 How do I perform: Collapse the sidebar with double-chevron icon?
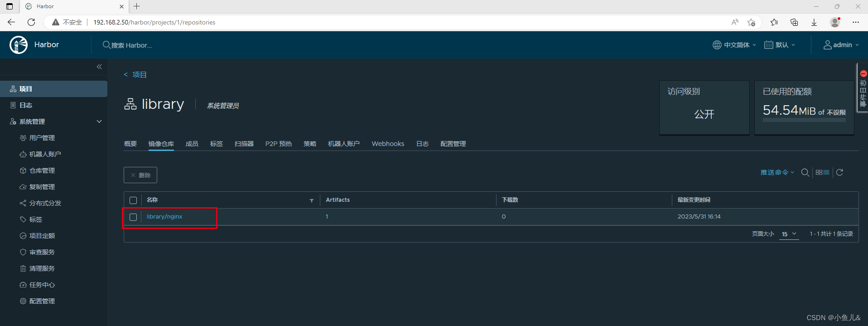[99, 67]
